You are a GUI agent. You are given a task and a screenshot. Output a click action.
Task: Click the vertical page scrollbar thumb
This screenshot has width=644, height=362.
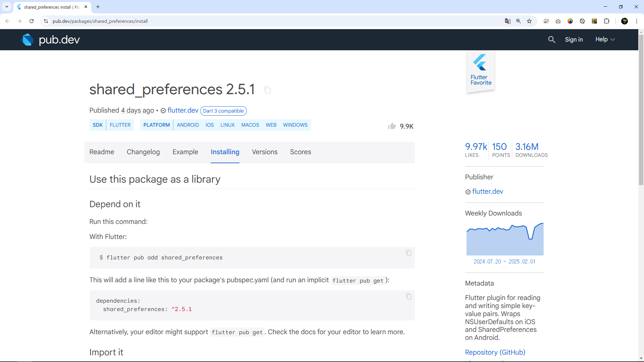pos(641,110)
